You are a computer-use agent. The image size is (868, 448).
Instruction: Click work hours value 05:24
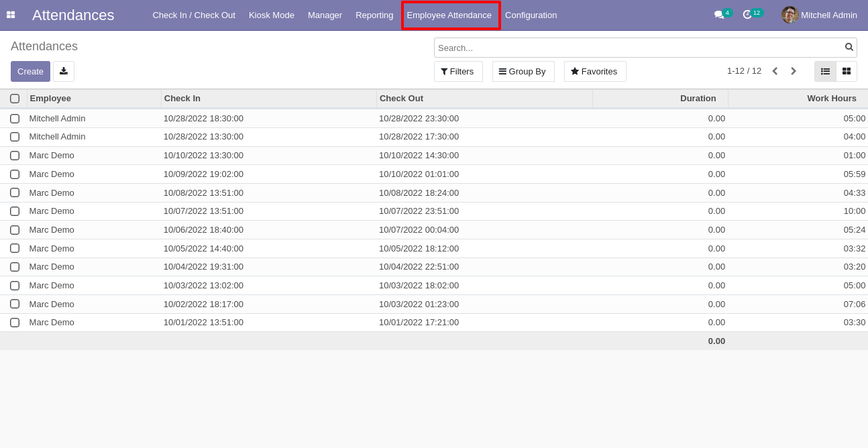coord(855,230)
